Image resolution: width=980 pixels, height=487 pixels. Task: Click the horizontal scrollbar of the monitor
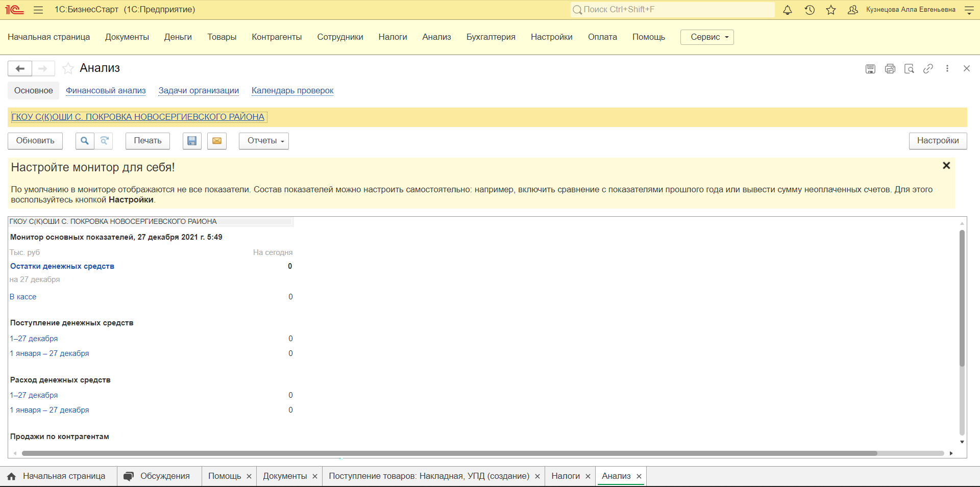coord(449,453)
